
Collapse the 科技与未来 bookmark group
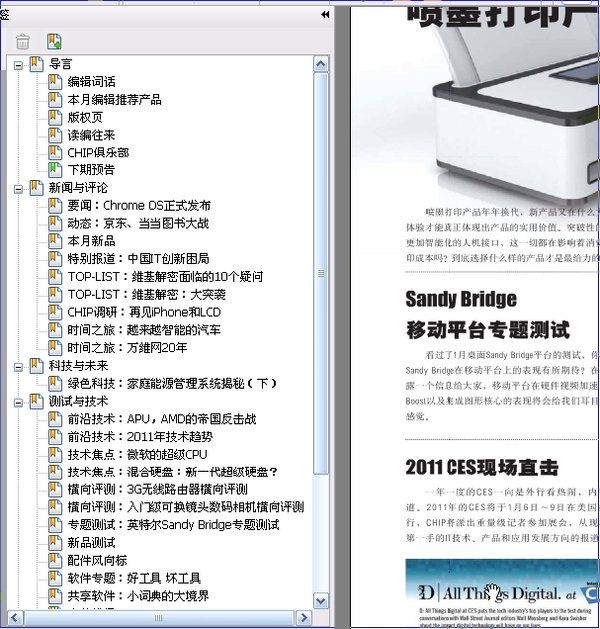(x=18, y=366)
